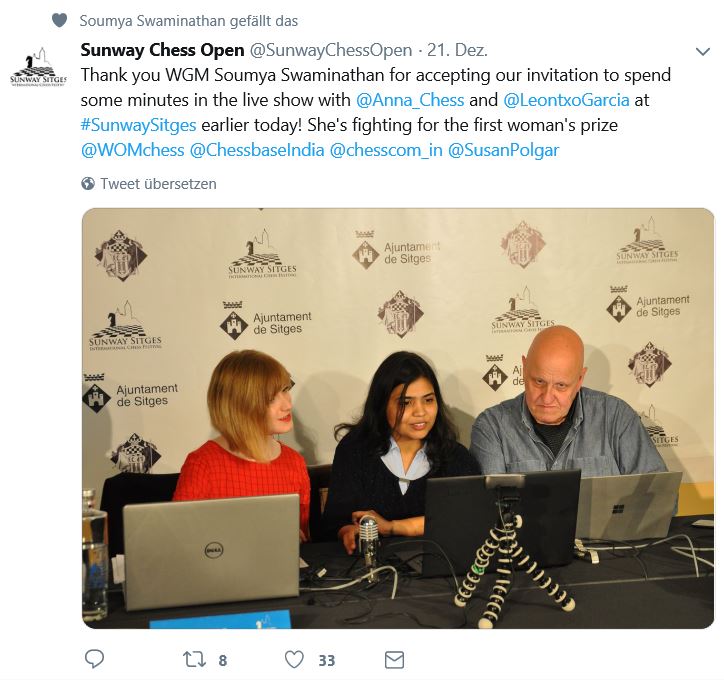This screenshot has height=680, width=724.
Task: Visit the @WOMchess profile
Action: click(133, 150)
